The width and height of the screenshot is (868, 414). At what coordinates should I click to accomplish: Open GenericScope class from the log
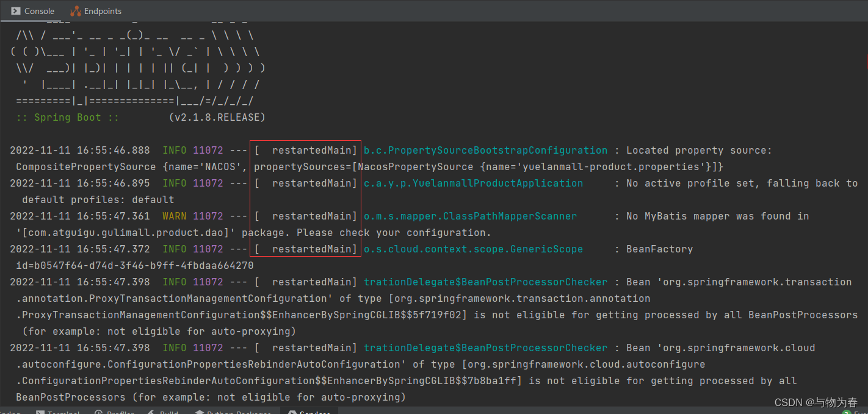click(473, 249)
